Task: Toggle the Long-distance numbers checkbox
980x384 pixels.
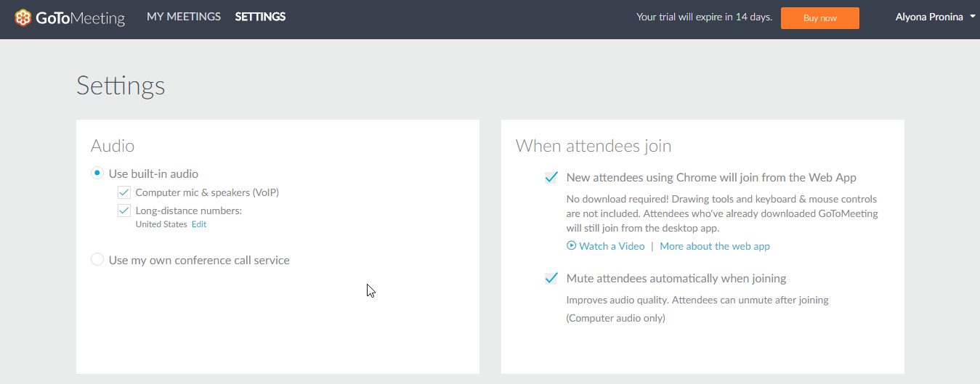Action: [x=124, y=211]
